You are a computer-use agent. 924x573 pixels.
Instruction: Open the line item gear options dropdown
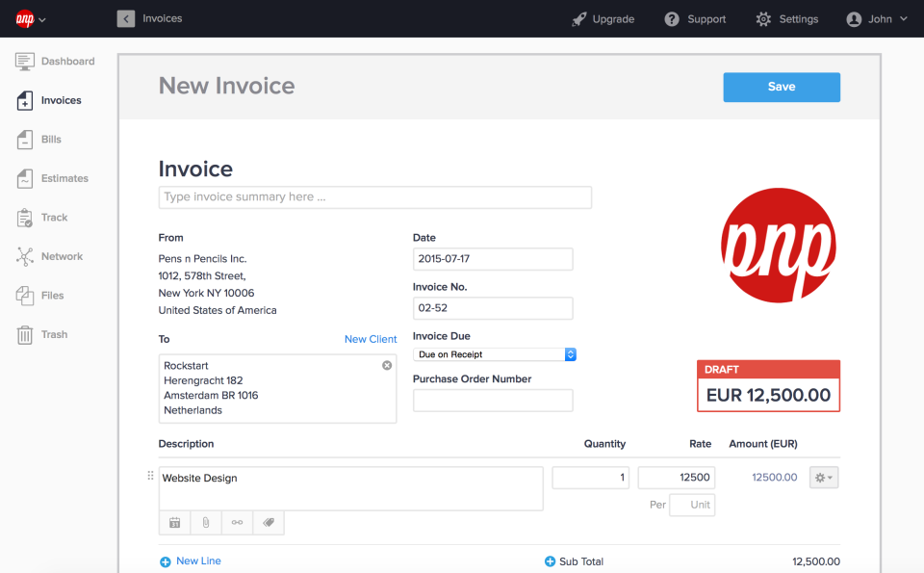823,477
